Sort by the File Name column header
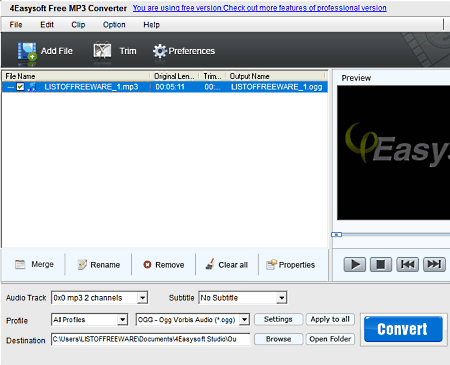450x365 pixels. tap(76, 76)
